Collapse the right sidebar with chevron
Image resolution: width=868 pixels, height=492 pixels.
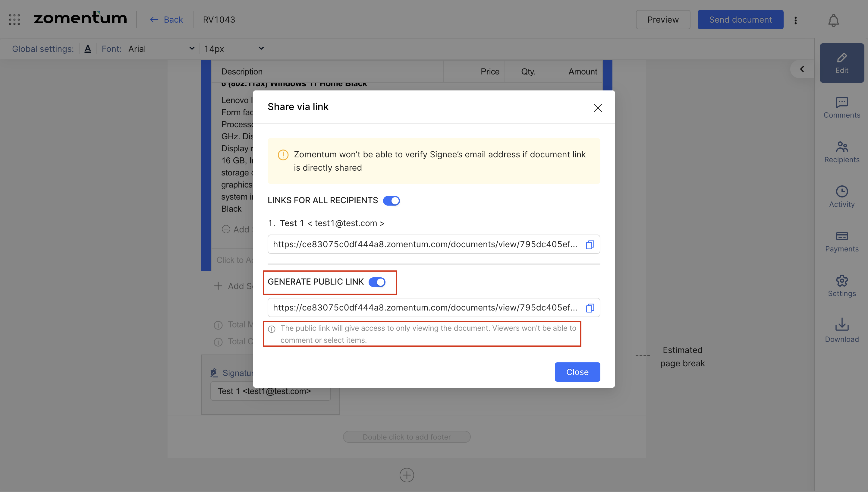click(x=802, y=69)
